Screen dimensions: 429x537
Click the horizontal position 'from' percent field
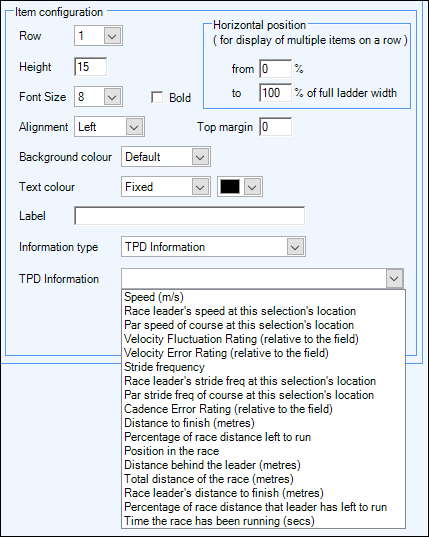point(276,69)
